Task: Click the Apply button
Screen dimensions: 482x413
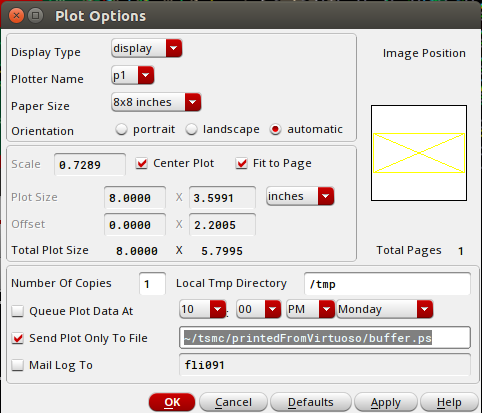Action: [x=386, y=402]
